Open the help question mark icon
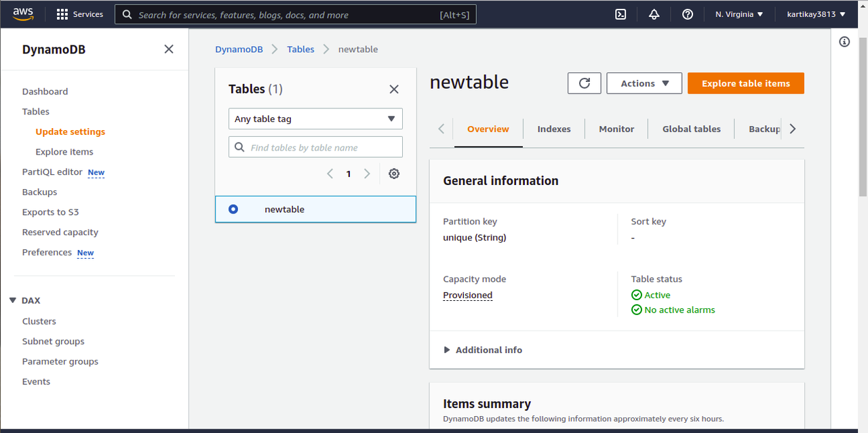 tap(688, 14)
